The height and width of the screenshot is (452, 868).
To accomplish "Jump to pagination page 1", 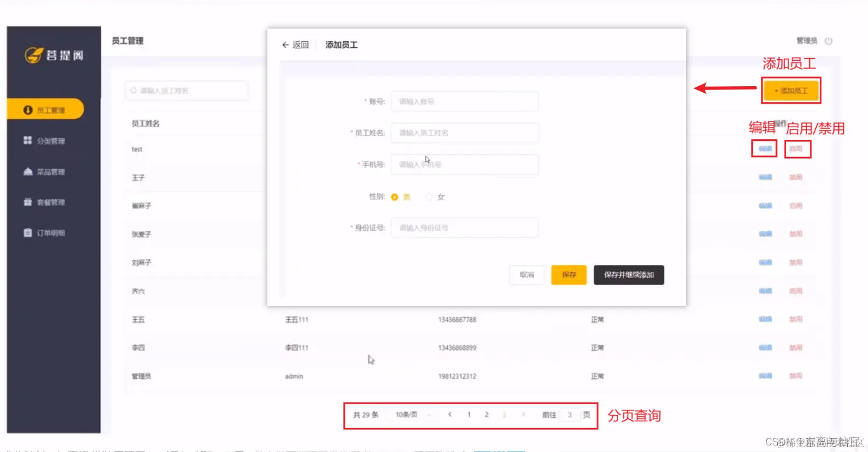I will (x=469, y=415).
